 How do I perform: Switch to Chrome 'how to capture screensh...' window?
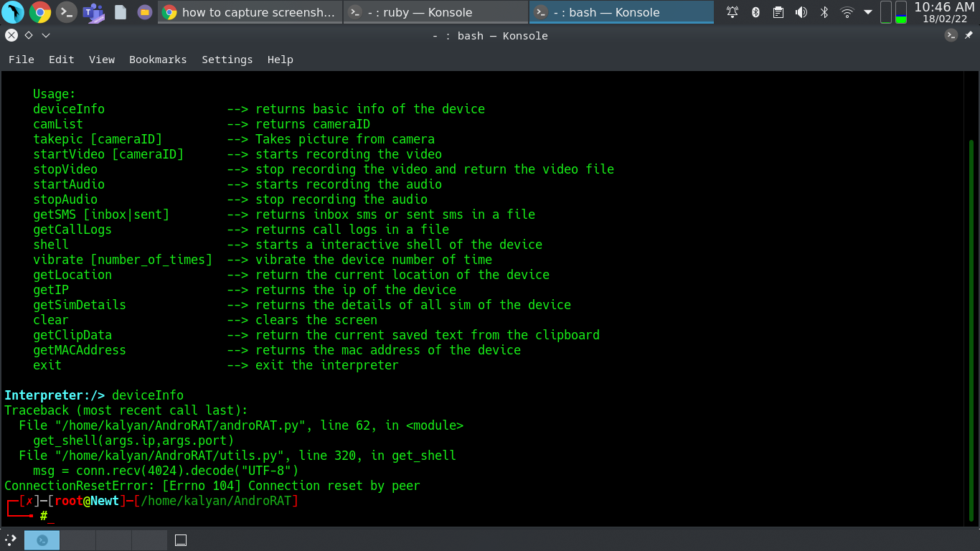(250, 12)
